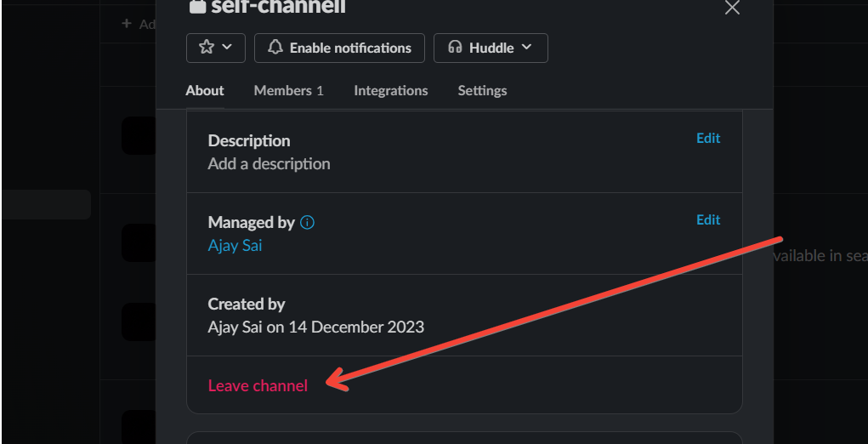Open the Members tab
868x444 pixels.
(x=288, y=90)
